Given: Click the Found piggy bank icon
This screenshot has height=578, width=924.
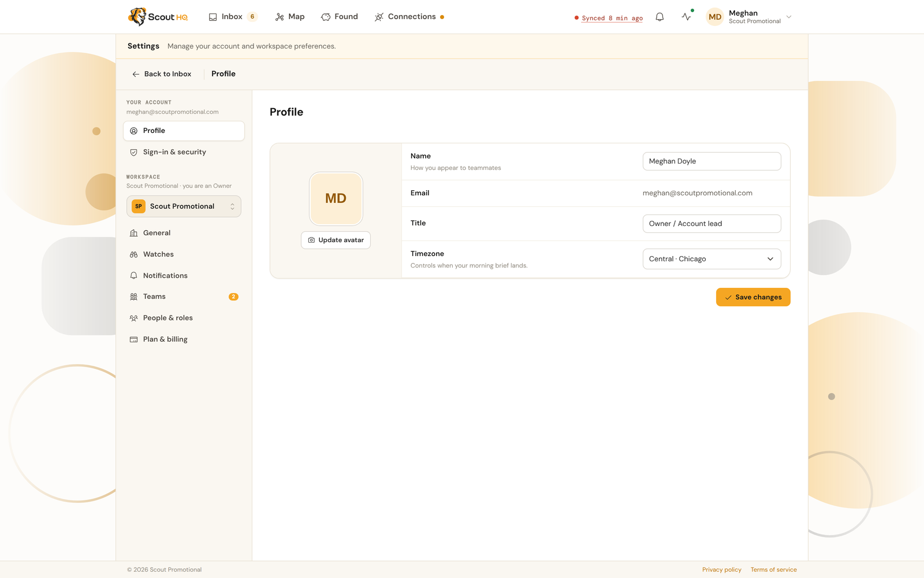Looking at the screenshot, I should [x=326, y=17].
